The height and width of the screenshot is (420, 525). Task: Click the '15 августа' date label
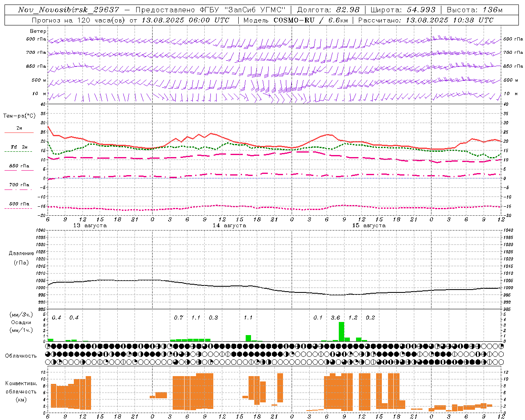(x=369, y=226)
